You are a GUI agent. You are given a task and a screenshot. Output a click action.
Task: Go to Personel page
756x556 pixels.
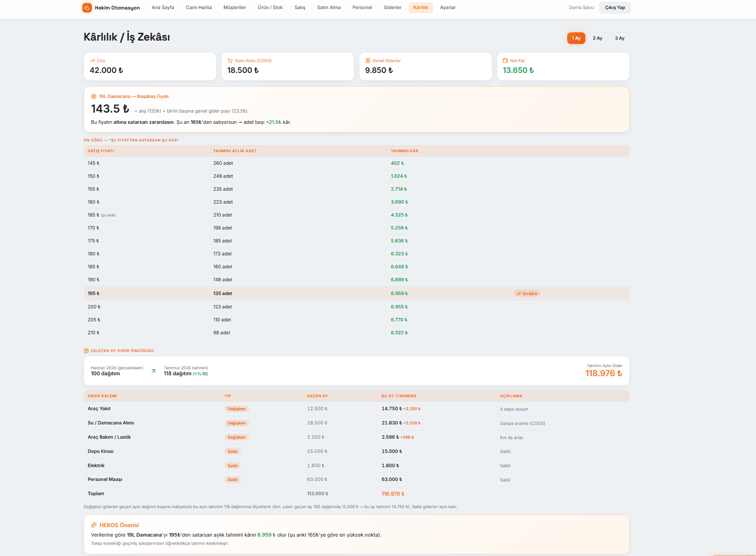tap(362, 8)
